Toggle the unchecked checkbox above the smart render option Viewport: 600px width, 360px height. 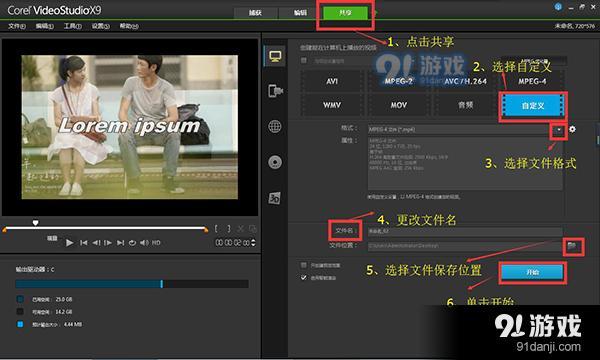click(304, 265)
